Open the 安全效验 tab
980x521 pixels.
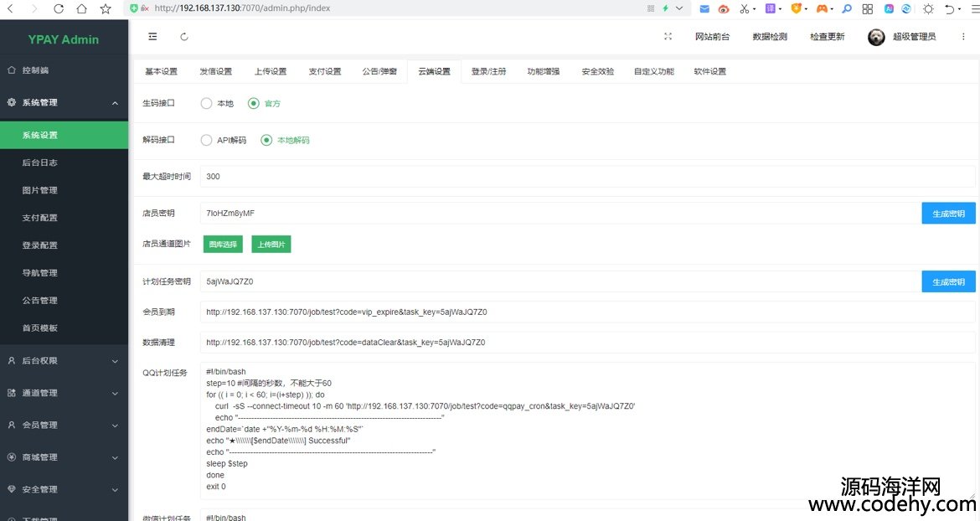pos(597,71)
